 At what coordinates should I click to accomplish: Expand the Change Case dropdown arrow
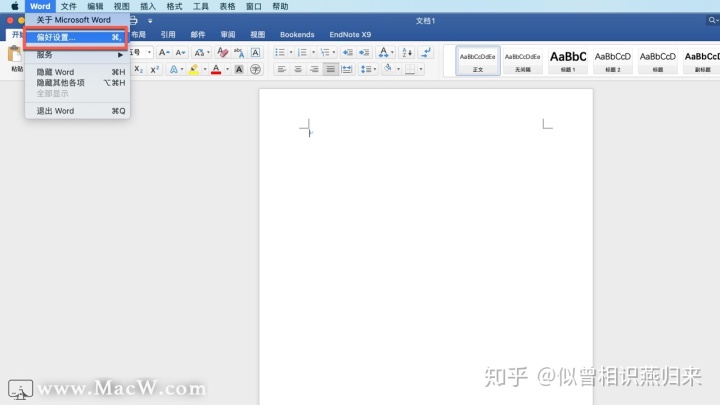pyautogui.click(x=208, y=52)
